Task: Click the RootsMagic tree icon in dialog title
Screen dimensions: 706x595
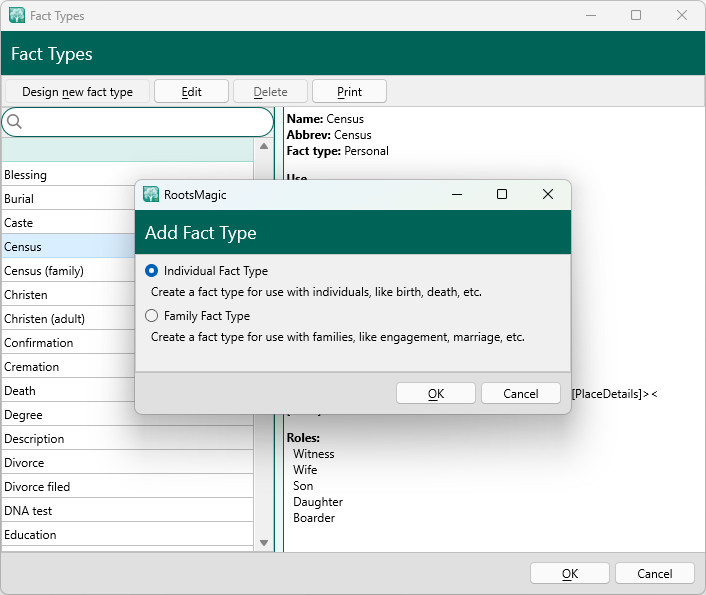Action: point(151,195)
